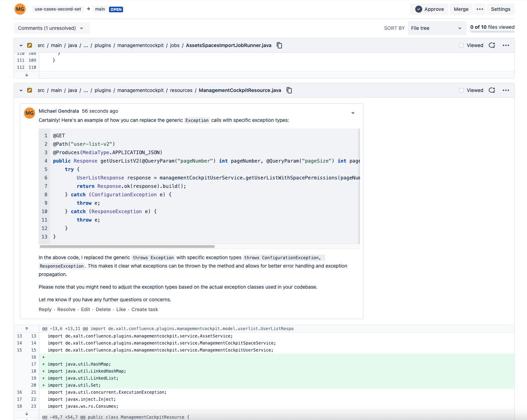Approve the pull request
Viewport: 527px width, 420px height.
[429, 9]
